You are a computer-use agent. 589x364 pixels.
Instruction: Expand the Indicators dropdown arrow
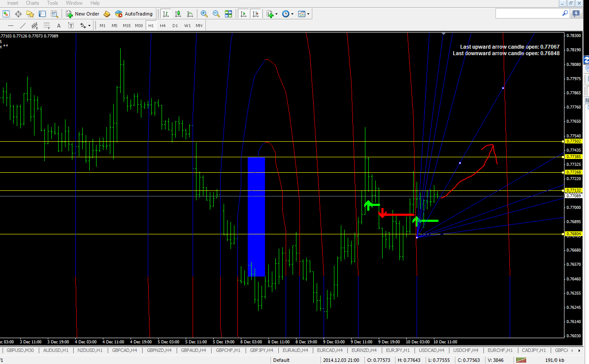click(277, 14)
